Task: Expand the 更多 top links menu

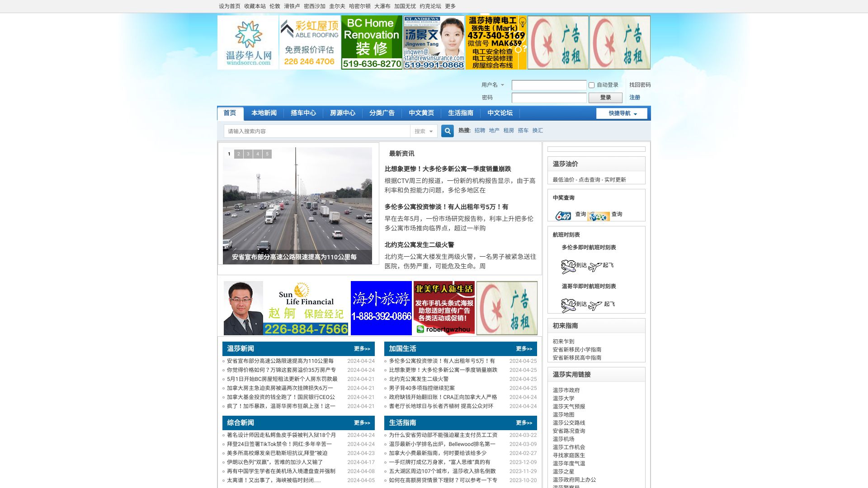Action: click(450, 6)
